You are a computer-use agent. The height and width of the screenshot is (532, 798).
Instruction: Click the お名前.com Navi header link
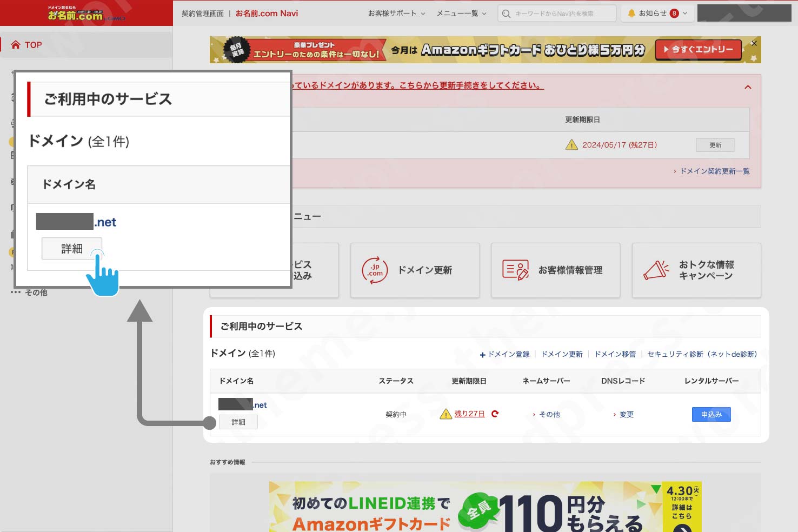click(267, 14)
